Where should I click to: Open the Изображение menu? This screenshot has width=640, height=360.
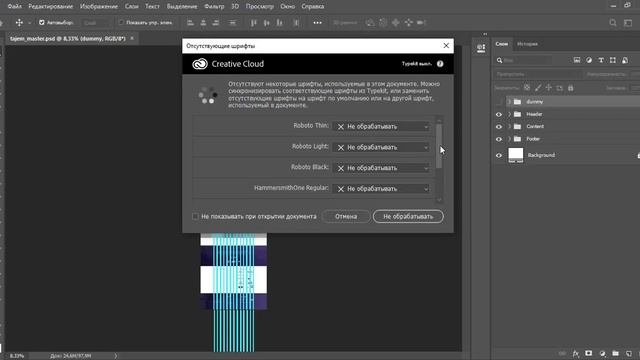coord(99,7)
